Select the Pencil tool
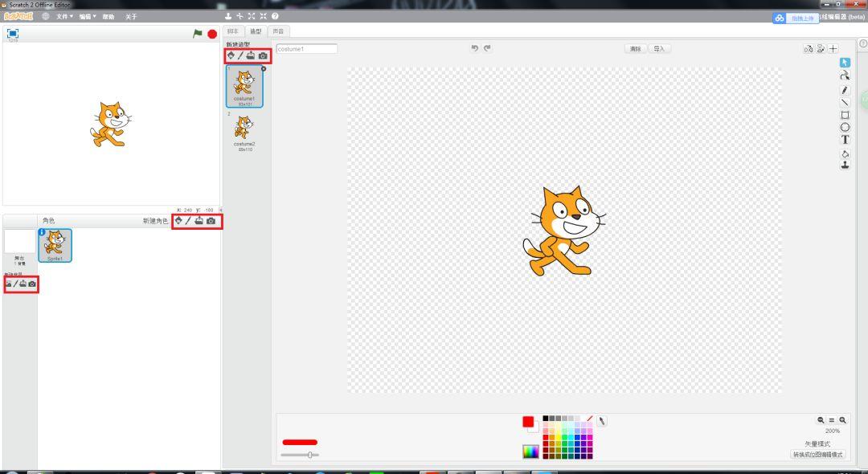 tap(845, 90)
